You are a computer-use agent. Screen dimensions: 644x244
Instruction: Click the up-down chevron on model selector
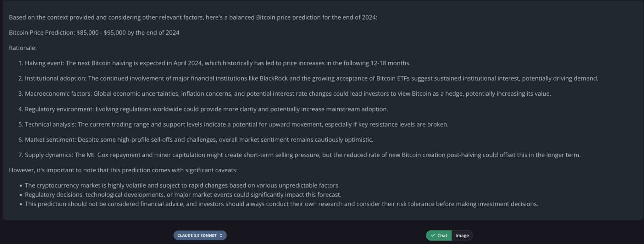(x=221, y=235)
